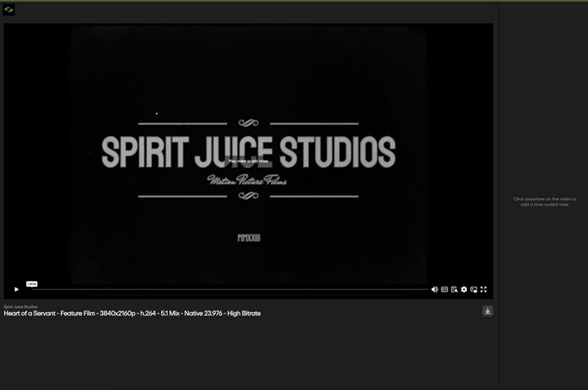Click the green logo icon at top left
588x390 pixels.
point(9,10)
